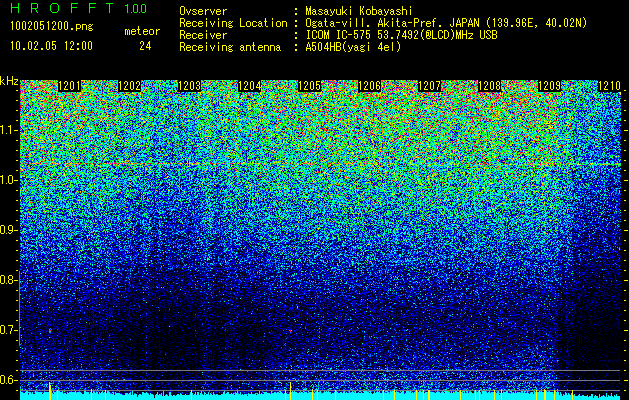Click the 1.1 frequency axis label
The width and height of the screenshot is (629, 400).
tap(8, 130)
